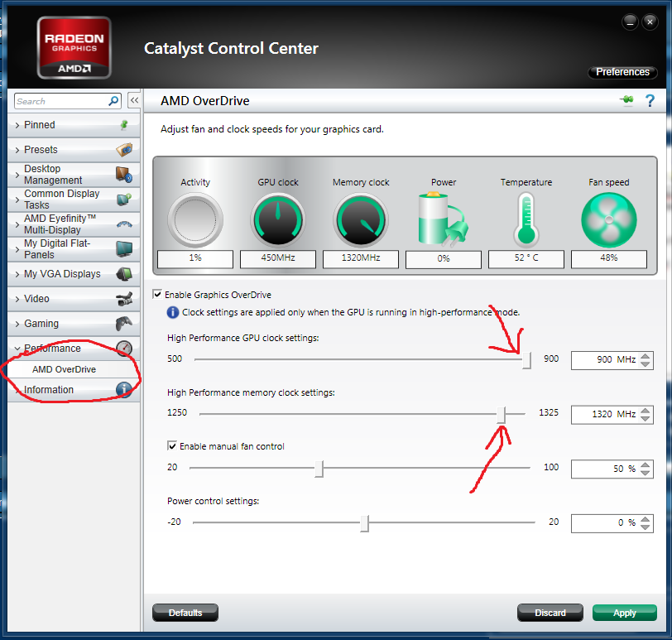Viewport: 672px width, 640px height.
Task: Click the Apply button
Action: [625, 613]
